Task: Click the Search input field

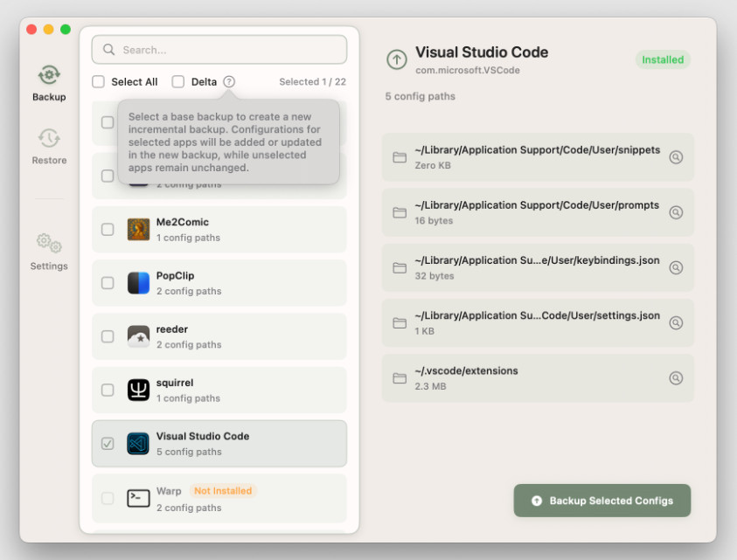Action: click(219, 50)
